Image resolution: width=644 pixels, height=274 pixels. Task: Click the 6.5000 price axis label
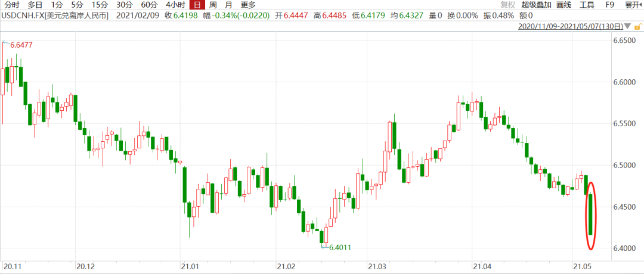tap(624, 165)
